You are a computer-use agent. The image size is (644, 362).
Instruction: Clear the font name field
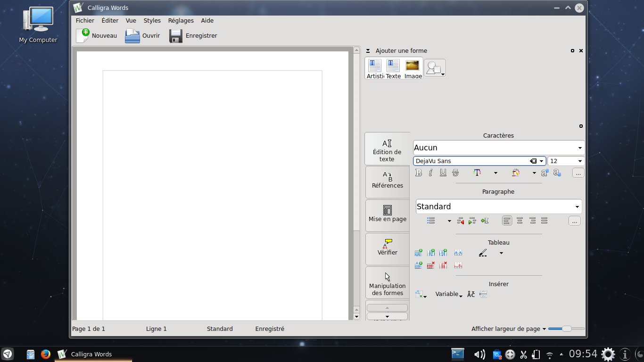[533, 161]
